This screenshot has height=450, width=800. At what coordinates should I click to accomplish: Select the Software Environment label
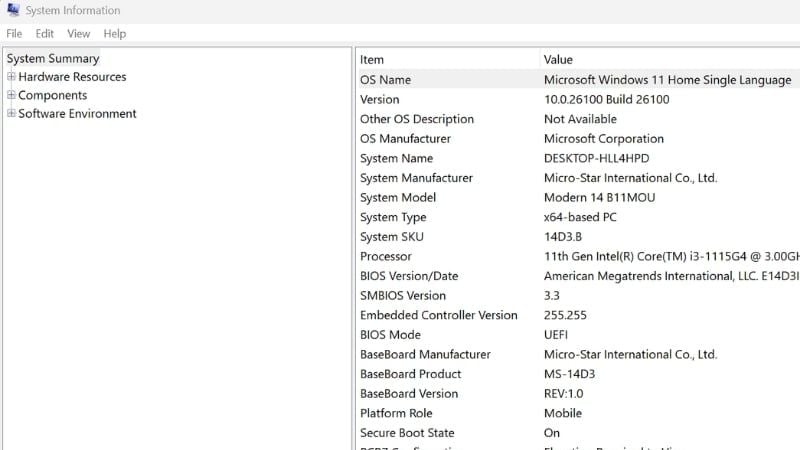click(77, 114)
